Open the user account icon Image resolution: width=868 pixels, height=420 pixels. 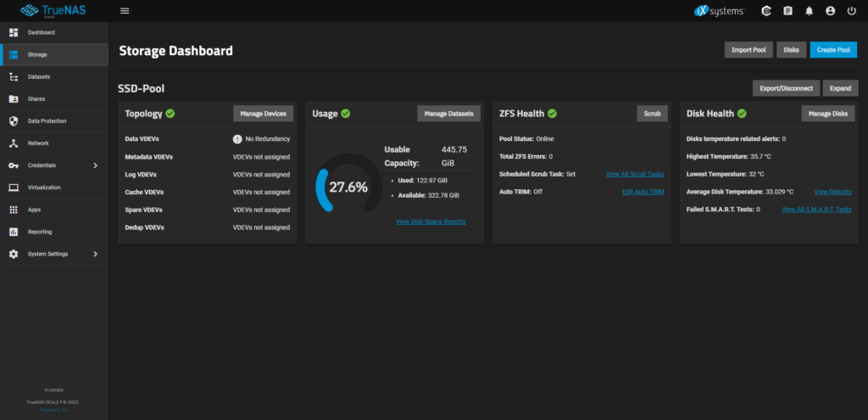click(x=829, y=11)
